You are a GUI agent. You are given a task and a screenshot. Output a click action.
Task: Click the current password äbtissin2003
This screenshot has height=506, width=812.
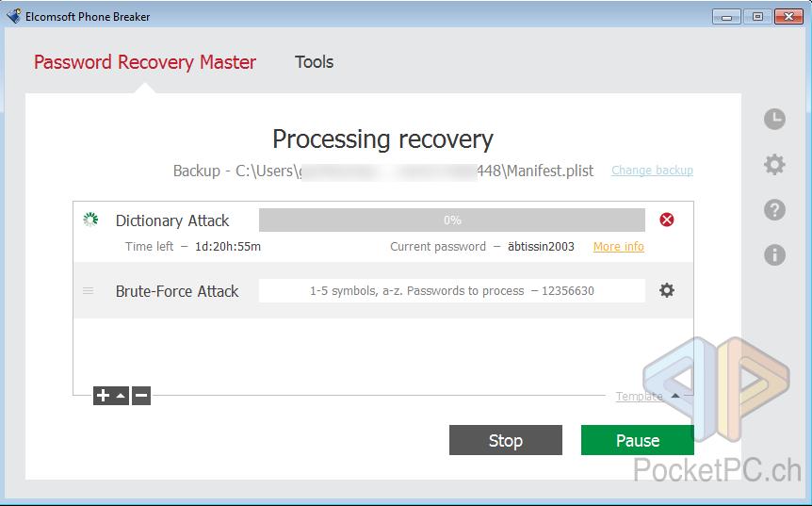pyautogui.click(x=541, y=247)
